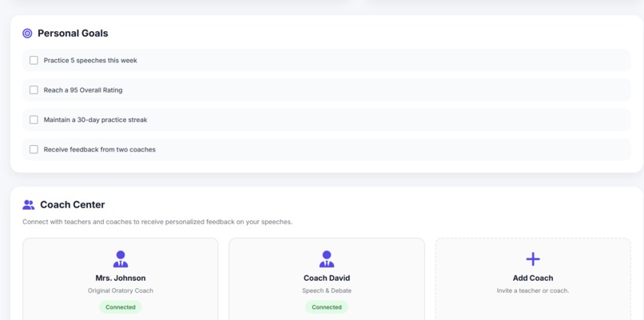Click the Personal Goals target icon
The height and width of the screenshot is (320, 644).
pyautogui.click(x=27, y=34)
